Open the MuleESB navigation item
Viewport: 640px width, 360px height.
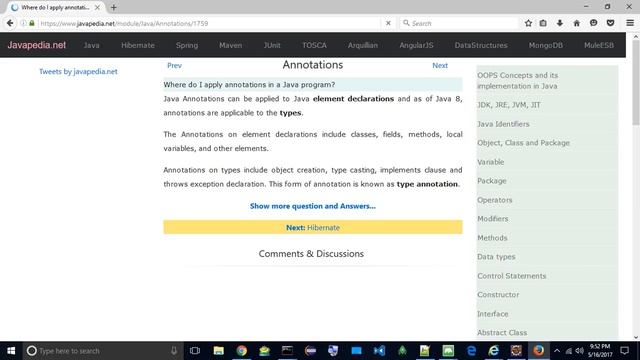pyautogui.click(x=599, y=45)
